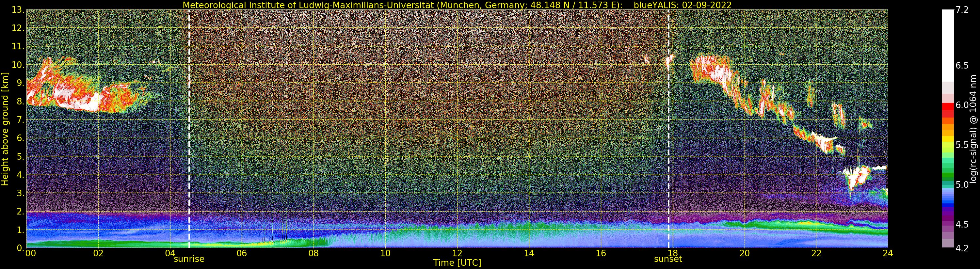Click the 22 time tick label
Screen dimensions: 980x269
816,253
